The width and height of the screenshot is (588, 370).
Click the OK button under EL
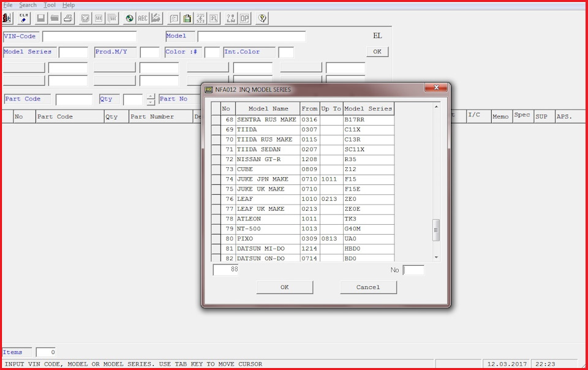click(377, 51)
